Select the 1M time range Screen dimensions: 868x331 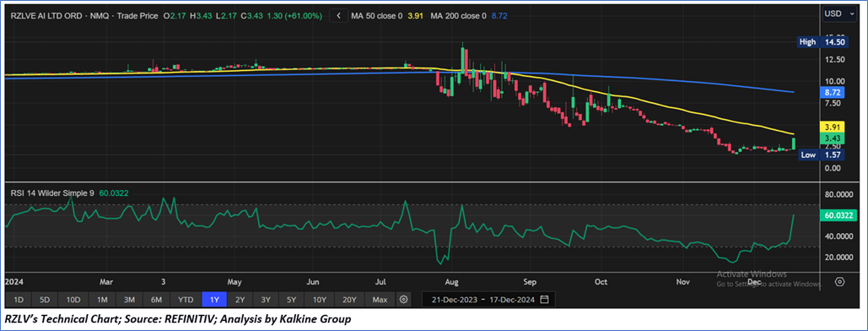(102, 300)
